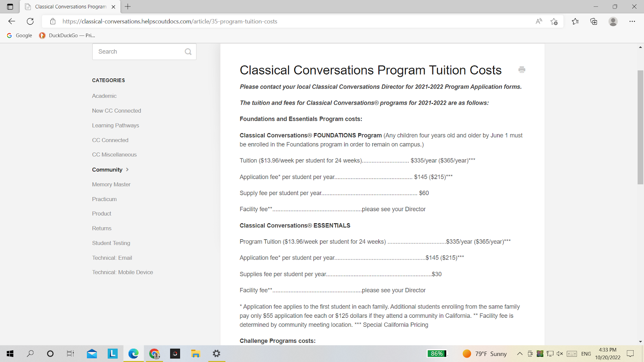Click the 'Supply fee per student per year' line
Screen dimensions: 644x362
pos(334,193)
